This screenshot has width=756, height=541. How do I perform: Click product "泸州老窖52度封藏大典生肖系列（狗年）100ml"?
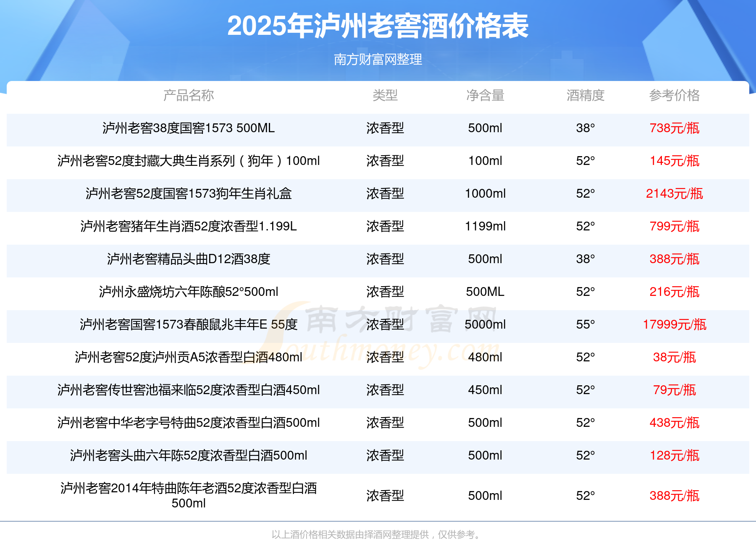tap(189, 161)
